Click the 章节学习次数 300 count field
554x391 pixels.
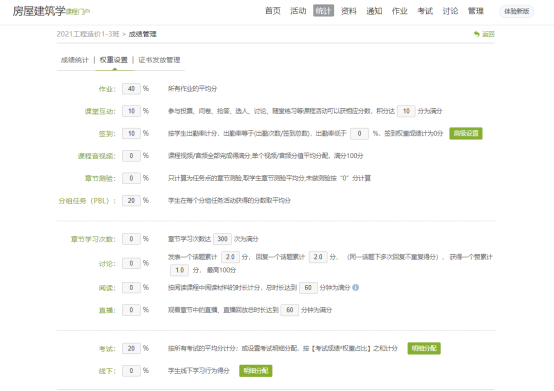click(223, 239)
